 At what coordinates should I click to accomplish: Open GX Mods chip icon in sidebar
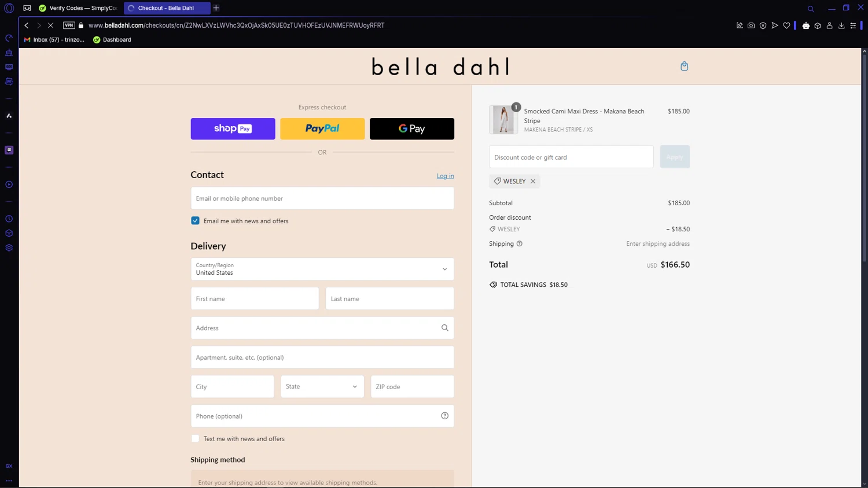(9, 82)
